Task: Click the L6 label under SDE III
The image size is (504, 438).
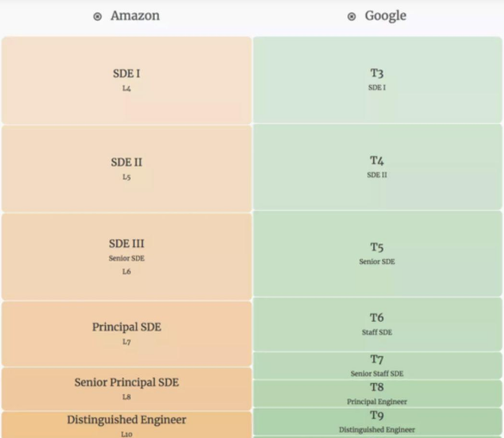Action: (126, 271)
